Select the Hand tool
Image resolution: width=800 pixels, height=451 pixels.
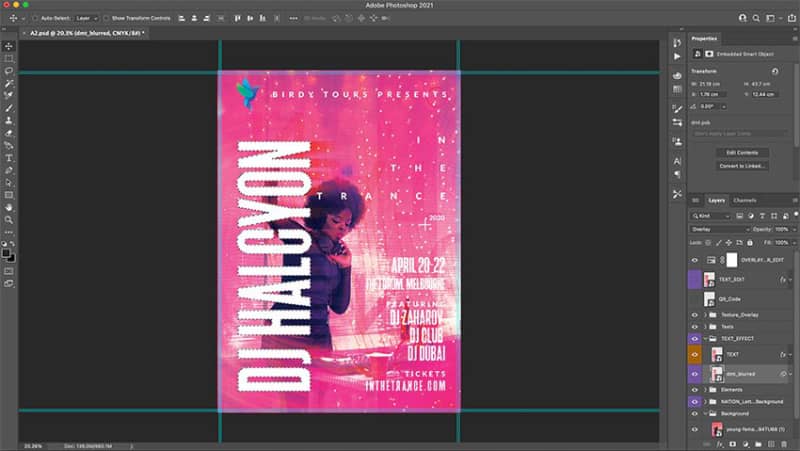9,208
